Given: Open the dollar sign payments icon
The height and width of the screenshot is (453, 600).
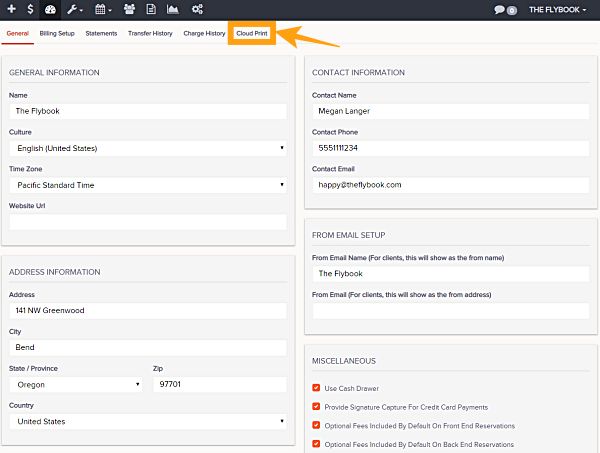Looking at the screenshot, I should (x=30, y=9).
